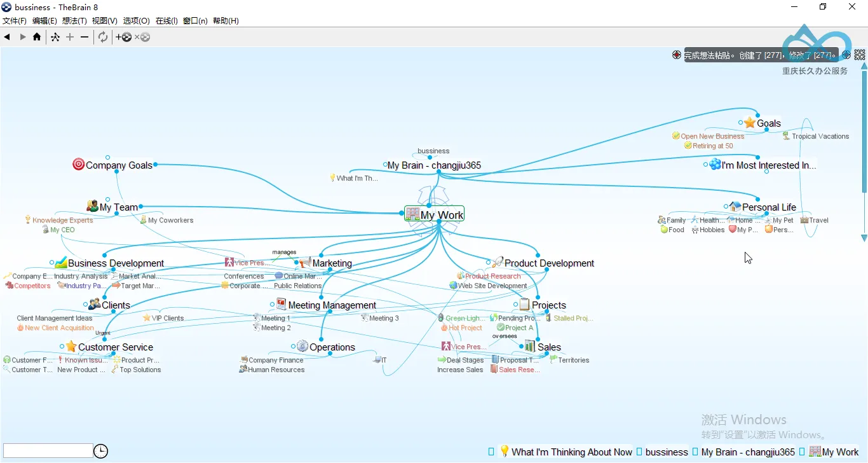The height and width of the screenshot is (463, 868).
Task: Click the Deal Stages thought
Action: coord(461,360)
